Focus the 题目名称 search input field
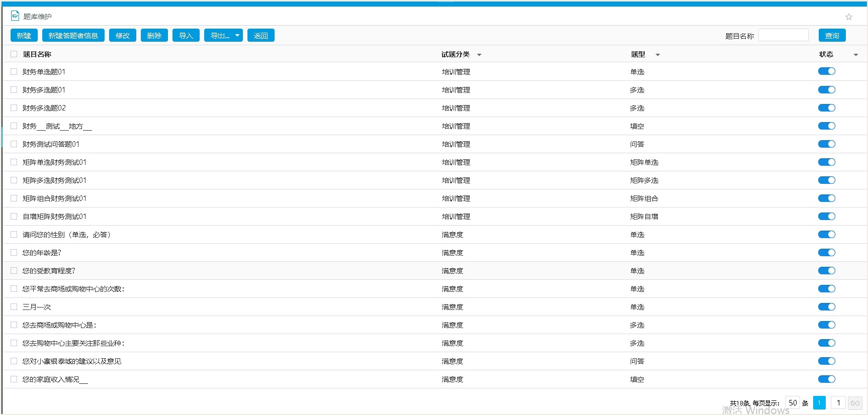The height and width of the screenshot is (415, 868). tap(783, 35)
